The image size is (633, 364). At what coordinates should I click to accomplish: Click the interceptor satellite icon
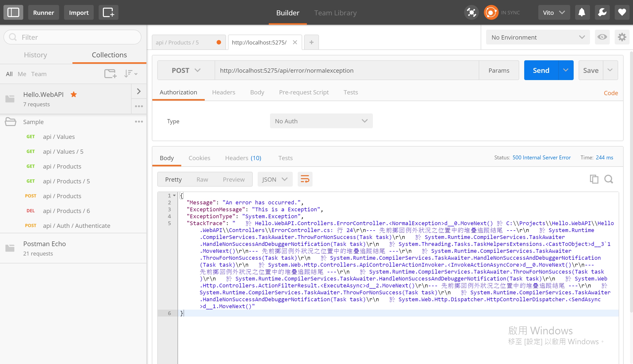(472, 13)
